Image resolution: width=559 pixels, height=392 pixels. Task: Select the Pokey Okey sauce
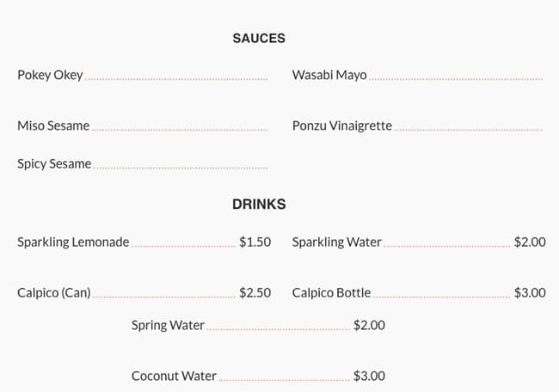coord(50,75)
